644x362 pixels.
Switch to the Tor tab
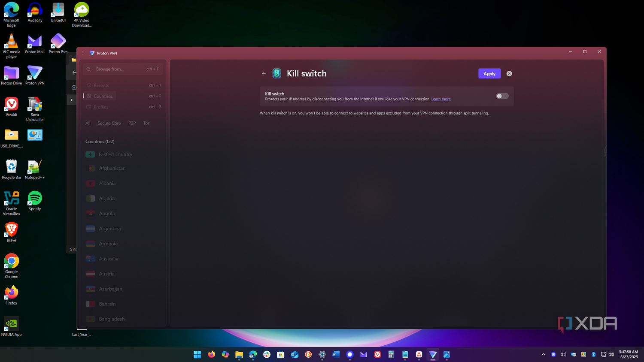point(146,123)
